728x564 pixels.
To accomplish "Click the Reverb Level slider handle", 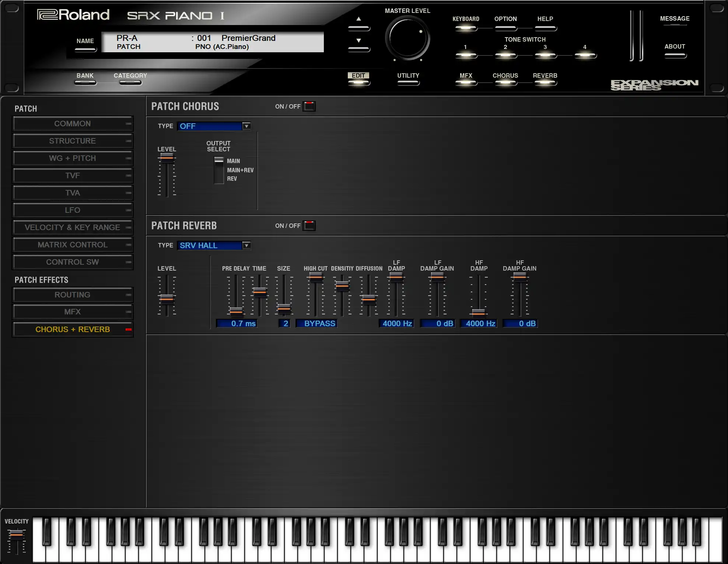I will pyautogui.click(x=167, y=298).
